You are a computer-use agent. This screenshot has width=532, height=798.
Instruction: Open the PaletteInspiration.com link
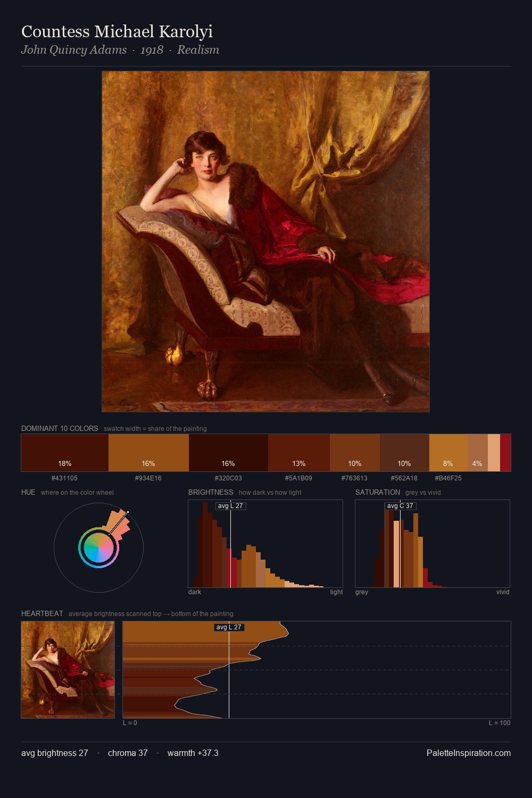[469, 753]
